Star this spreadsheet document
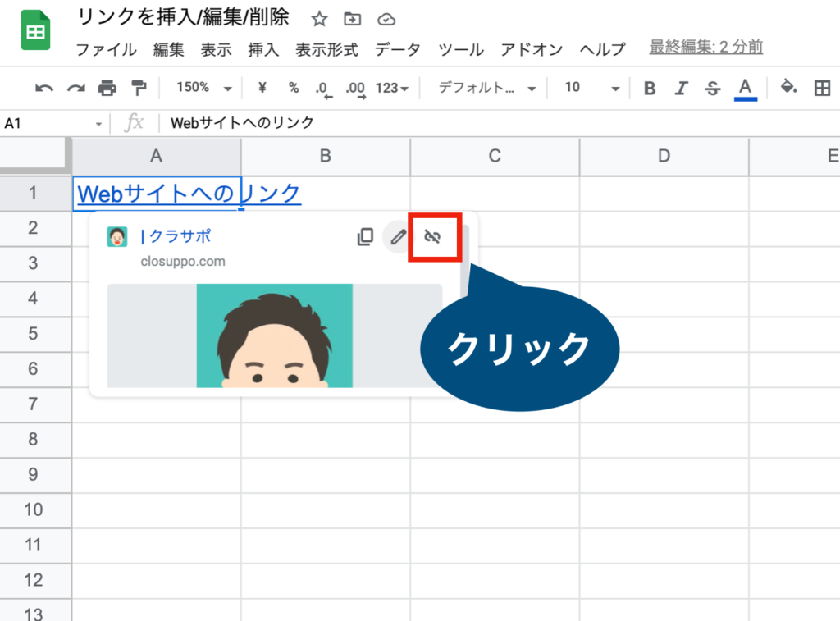The height and width of the screenshot is (621, 840). click(319, 20)
